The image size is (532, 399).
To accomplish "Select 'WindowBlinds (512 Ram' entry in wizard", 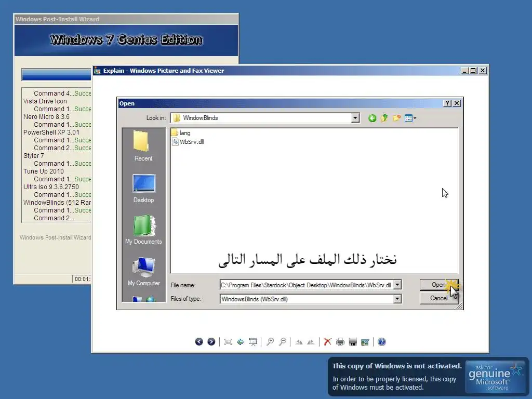I will pos(57,203).
